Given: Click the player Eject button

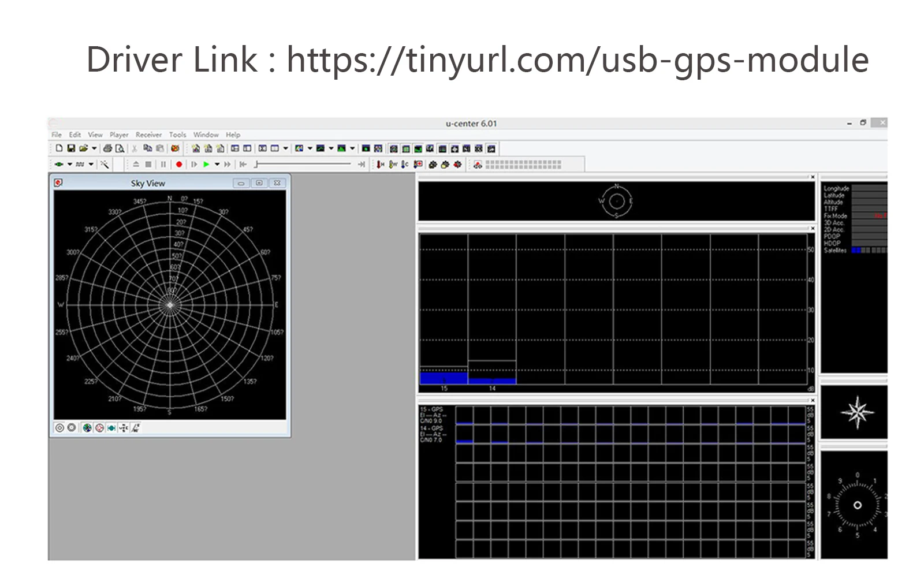Looking at the screenshot, I should pos(136,165).
